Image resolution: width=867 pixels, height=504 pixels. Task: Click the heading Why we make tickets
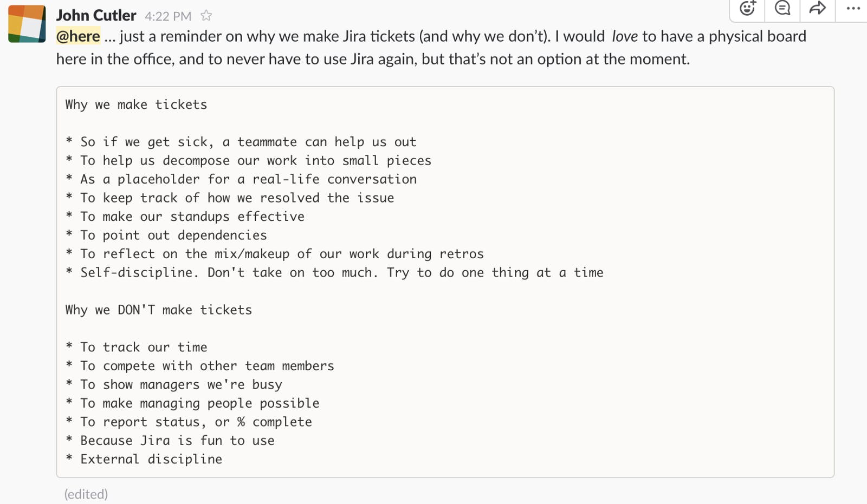135,104
